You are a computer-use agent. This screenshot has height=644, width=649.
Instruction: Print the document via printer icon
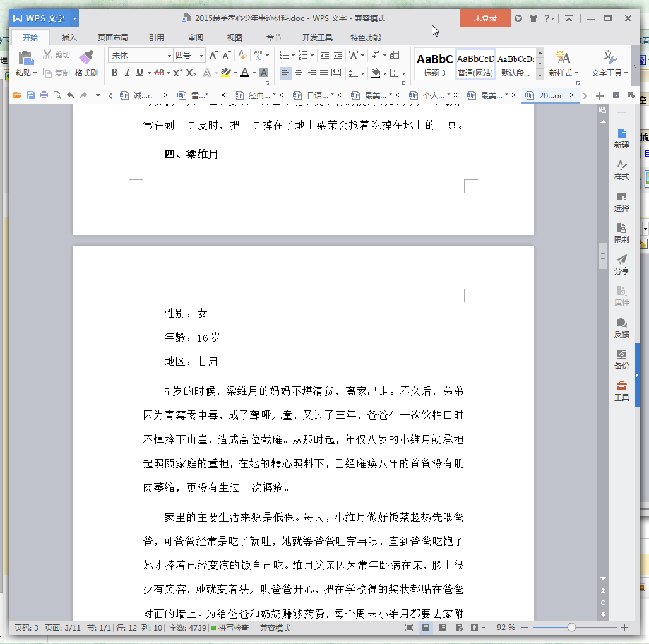[x=44, y=95]
